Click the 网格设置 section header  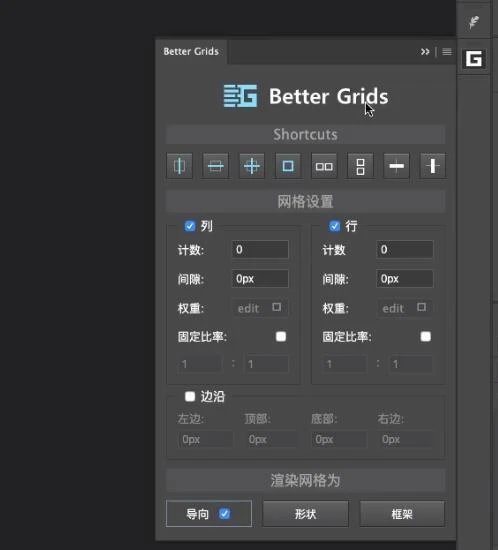[305, 201]
